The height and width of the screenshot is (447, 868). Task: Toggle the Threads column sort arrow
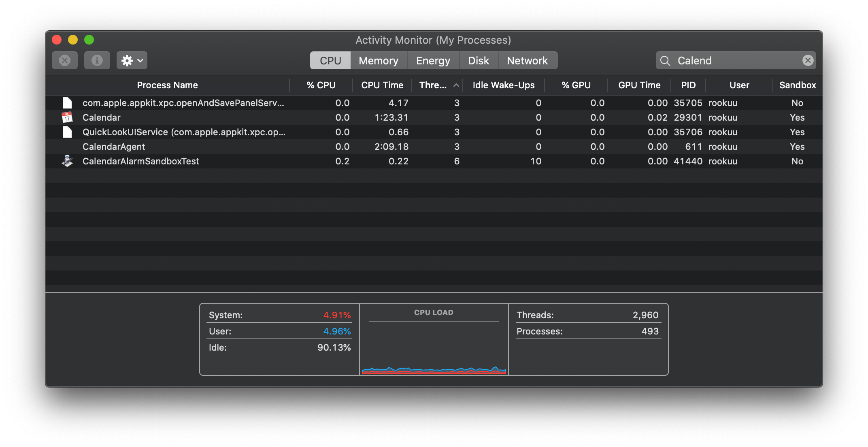coord(456,85)
